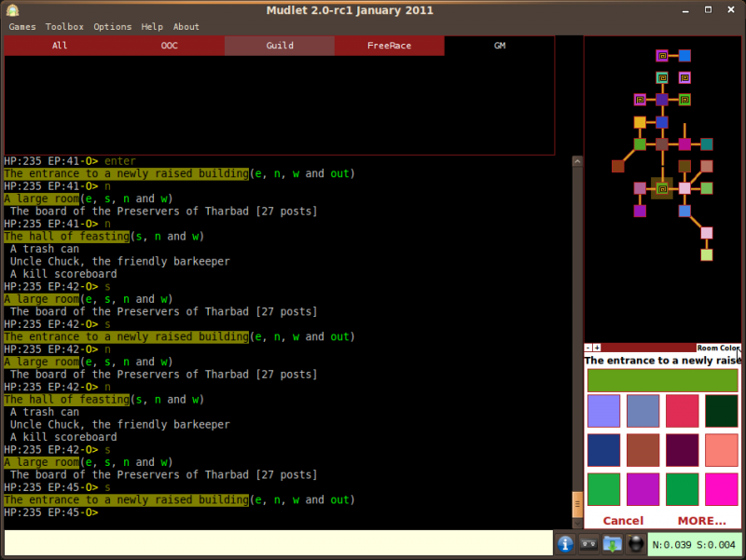Open the Games menu
746x560 pixels.
coord(22,27)
